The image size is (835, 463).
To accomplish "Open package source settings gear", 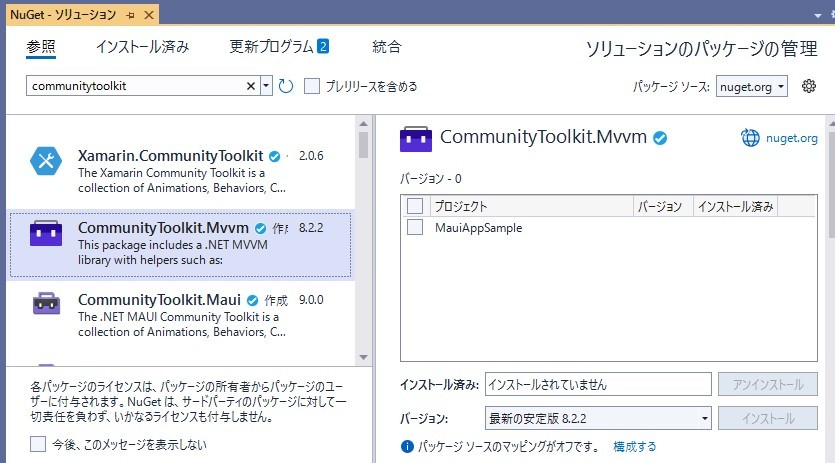I will pos(809,86).
